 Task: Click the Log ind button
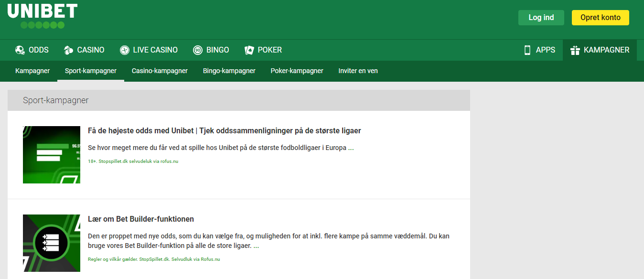pos(541,18)
